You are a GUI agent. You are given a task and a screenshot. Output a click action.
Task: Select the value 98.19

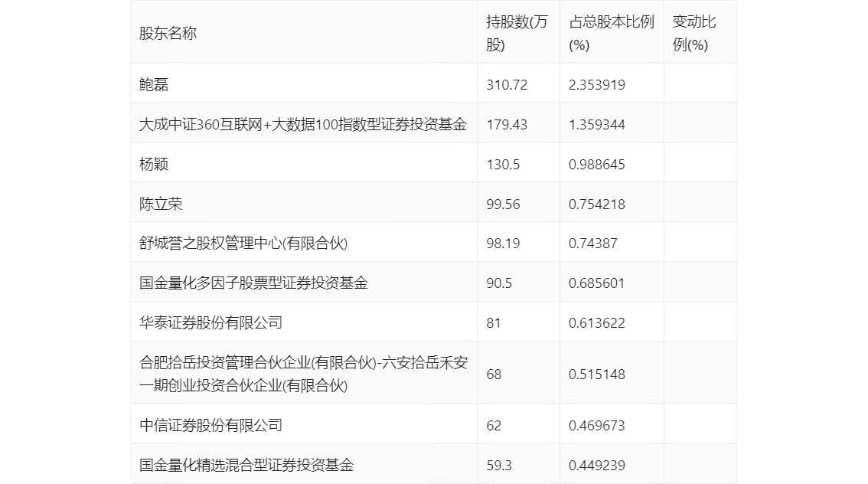tap(503, 244)
